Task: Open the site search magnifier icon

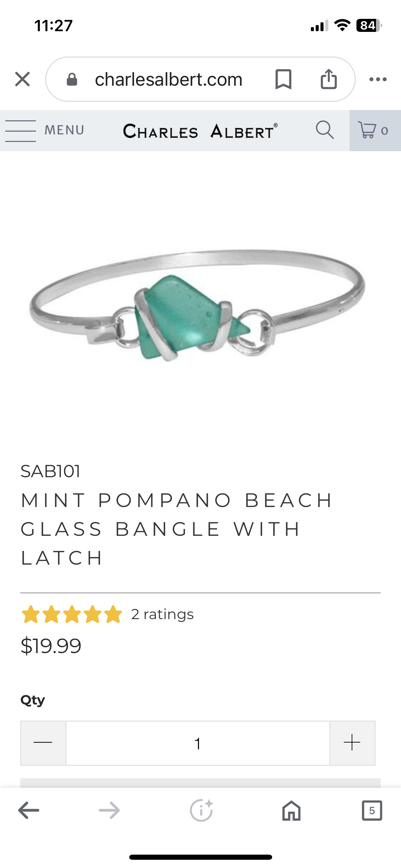Action: 325,130
